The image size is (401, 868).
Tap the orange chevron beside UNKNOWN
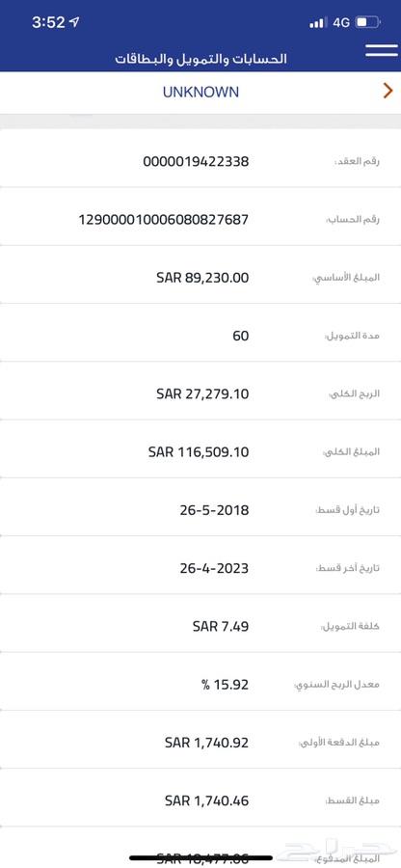point(388,91)
